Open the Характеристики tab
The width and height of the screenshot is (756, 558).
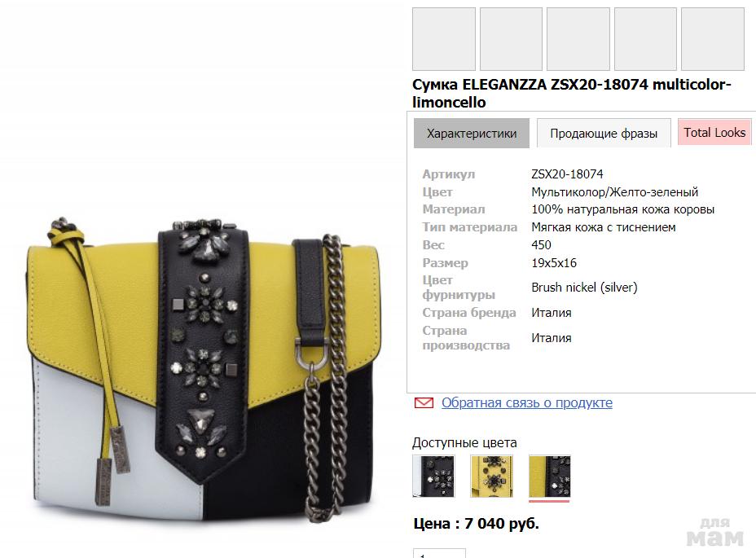pos(472,133)
